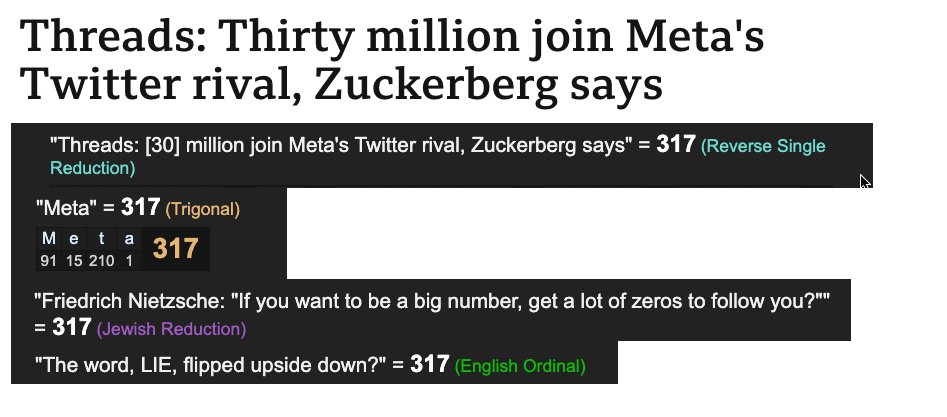The height and width of the screenshot is (417, 947).
Task: Click the English Ordinal cipher label
Action: tap(520, 367)
